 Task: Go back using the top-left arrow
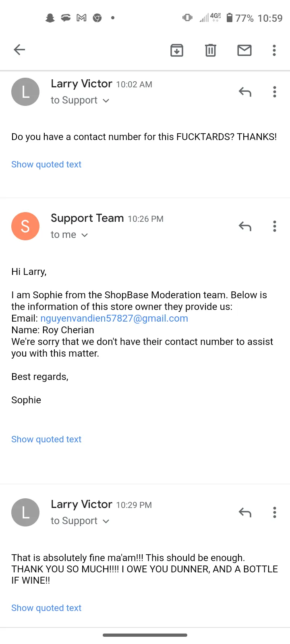(x=19, y=50)
